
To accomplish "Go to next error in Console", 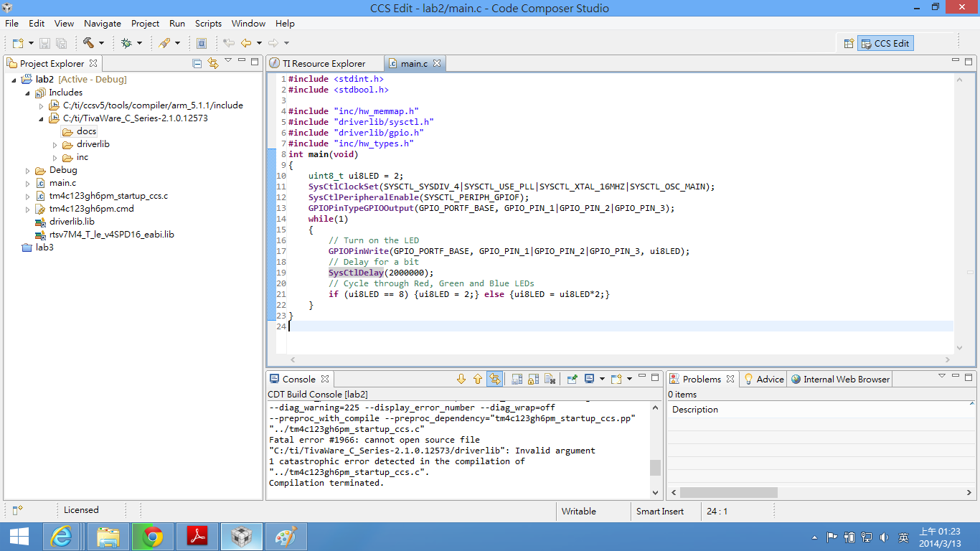I will (x=461, y=379).
